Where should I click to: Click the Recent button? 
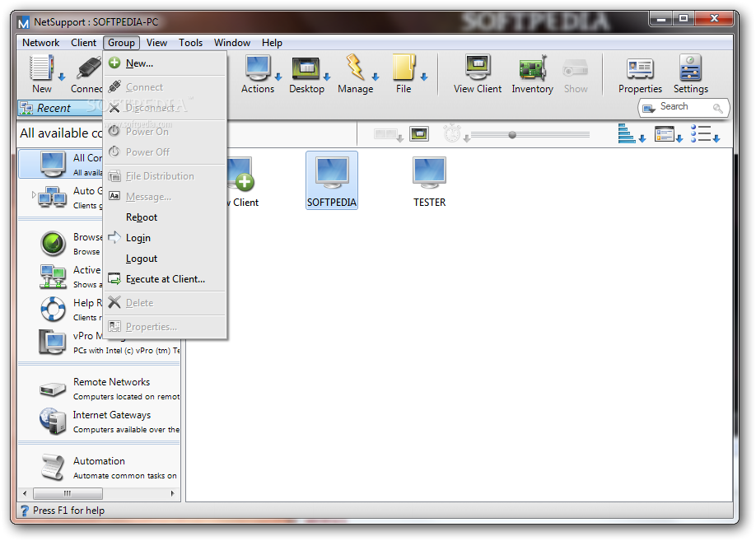(60, 108)
